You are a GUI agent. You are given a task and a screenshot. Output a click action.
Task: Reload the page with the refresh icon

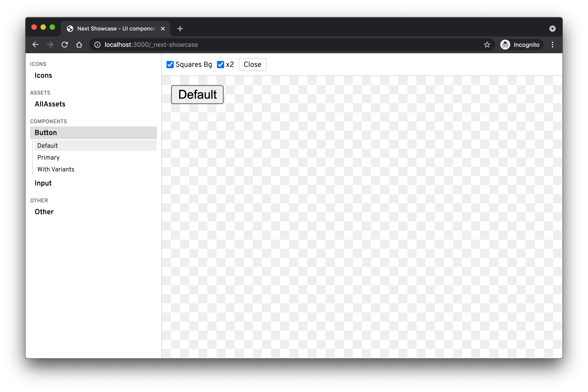click(x=65, y=45)
